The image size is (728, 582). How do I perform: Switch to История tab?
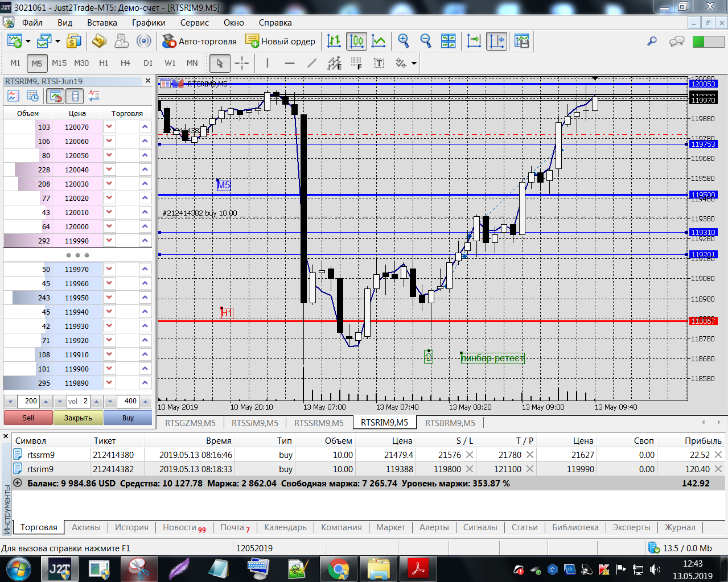131,527
